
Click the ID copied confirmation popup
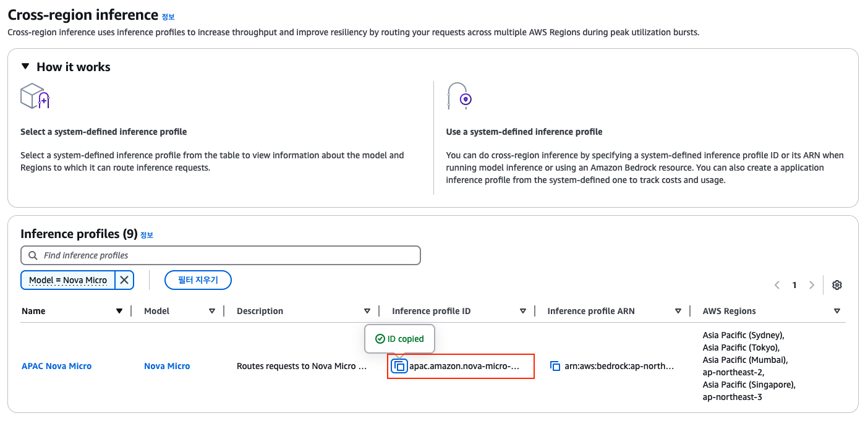click(399, 339)
